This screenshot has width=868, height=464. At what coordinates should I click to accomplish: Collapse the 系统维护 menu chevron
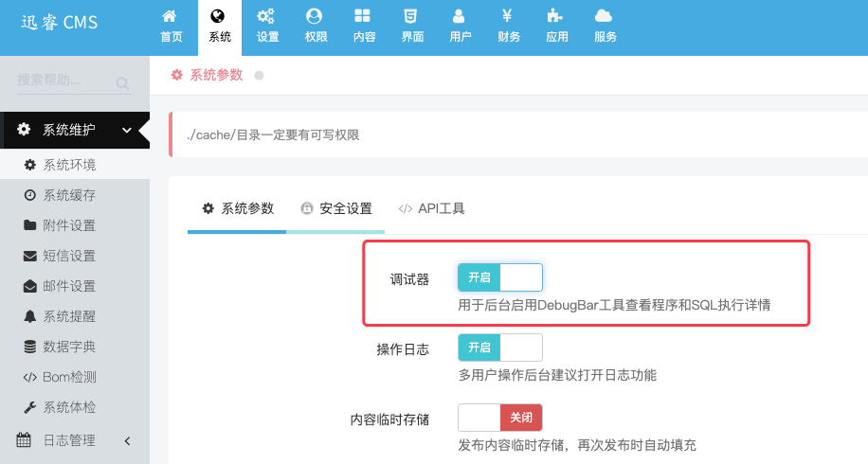click(127, 131)
